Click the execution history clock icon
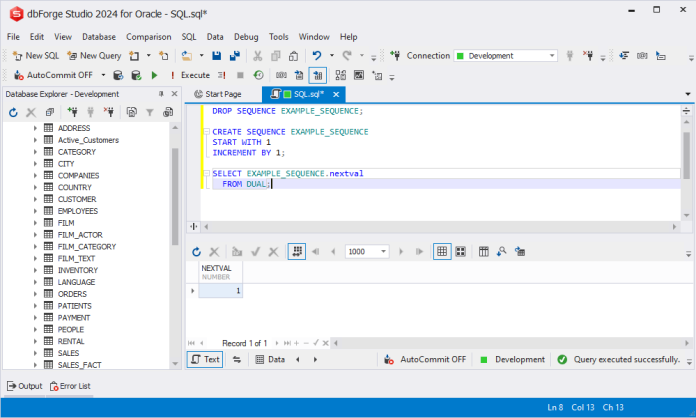Viewport: 696px width, 418px height. (x=258, y=75)
